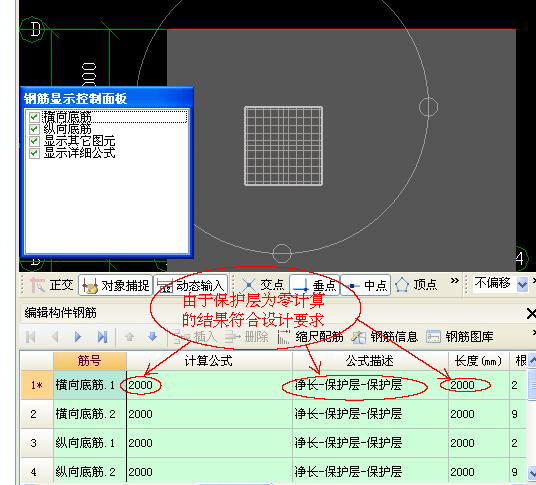Enable 顶点 vertex snap

tap(416, 285)
